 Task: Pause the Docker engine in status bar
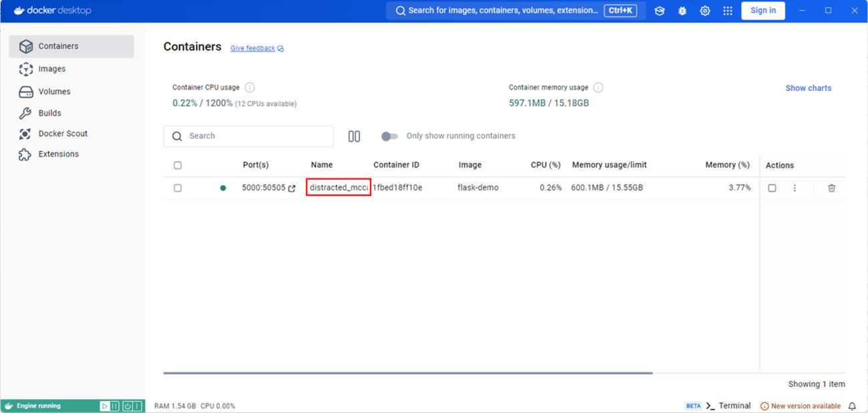(114, 406)
